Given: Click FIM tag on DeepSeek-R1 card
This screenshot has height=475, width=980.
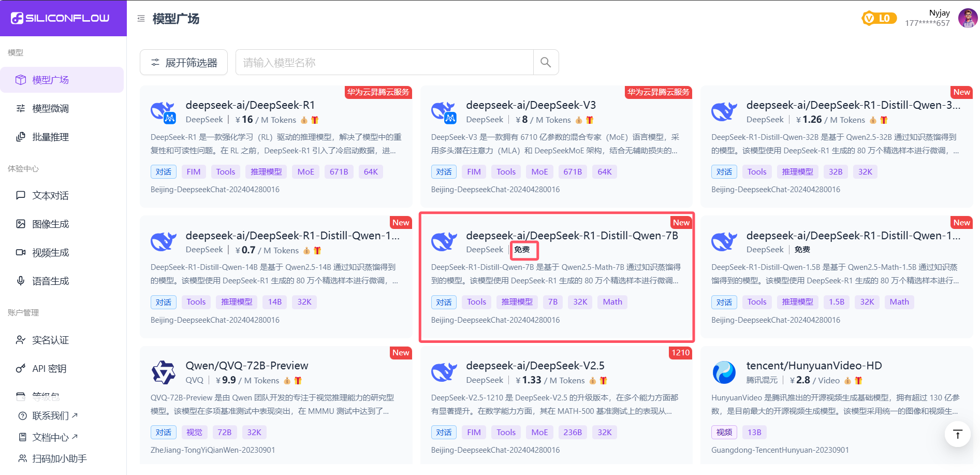Looking at the screenshot, I should pyautogui.click(x=194, y=172).
